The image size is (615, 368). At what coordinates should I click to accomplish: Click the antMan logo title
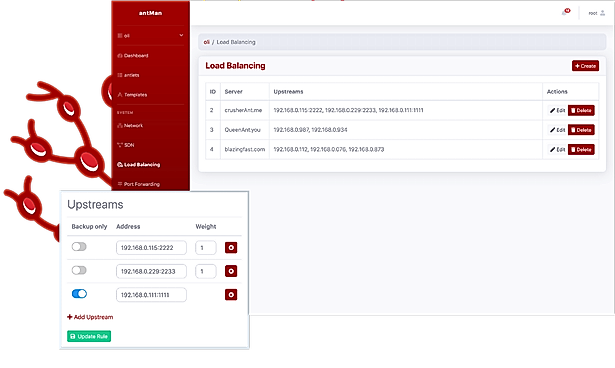(150, 13)
